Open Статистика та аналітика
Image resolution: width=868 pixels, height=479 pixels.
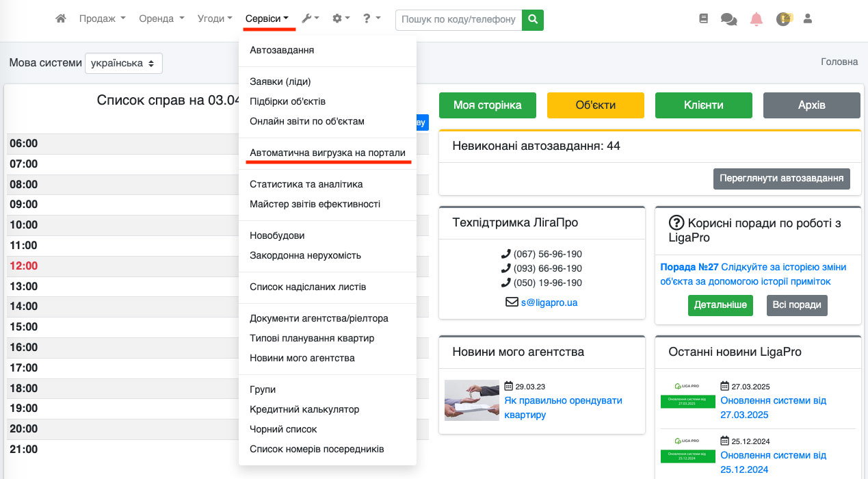coord(306,184)
